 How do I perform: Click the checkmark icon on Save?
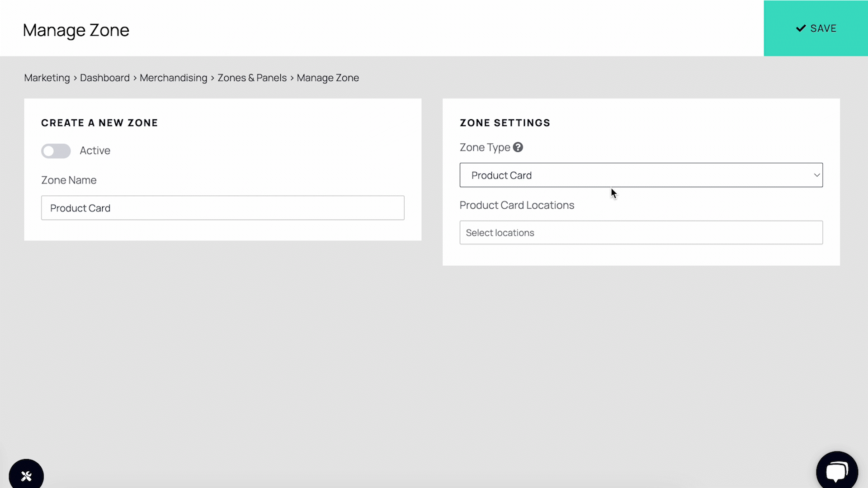pos(801,28)
